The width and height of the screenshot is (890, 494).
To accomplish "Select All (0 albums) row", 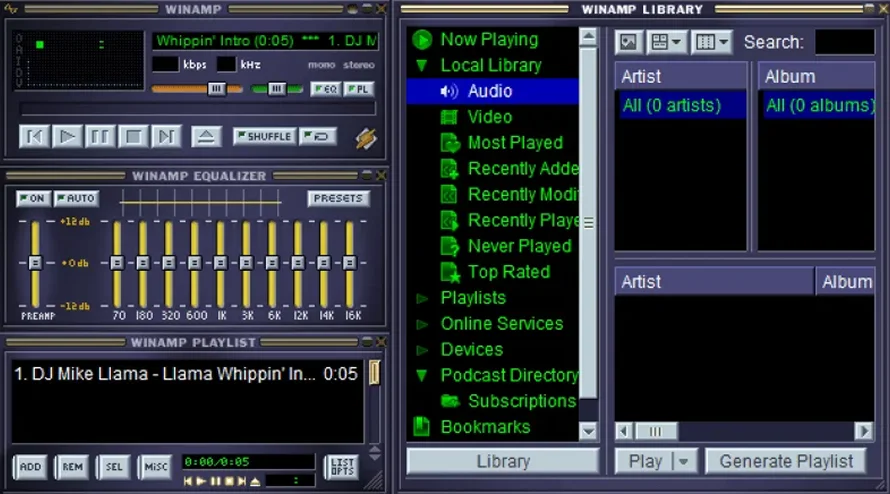I will (817, 106).
